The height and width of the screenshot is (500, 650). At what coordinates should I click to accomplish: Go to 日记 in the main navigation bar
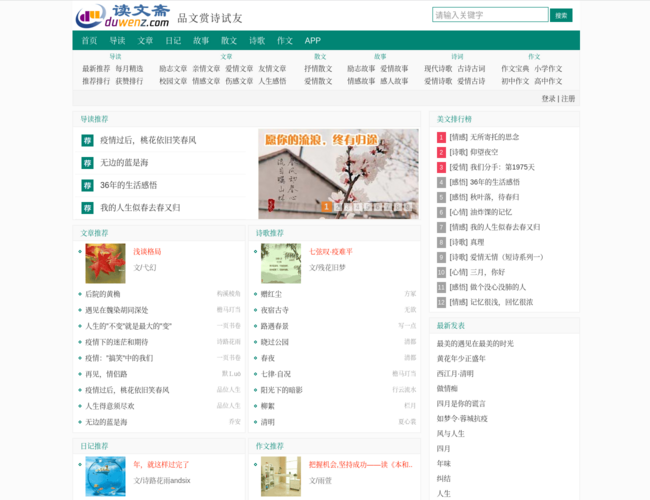173,41
